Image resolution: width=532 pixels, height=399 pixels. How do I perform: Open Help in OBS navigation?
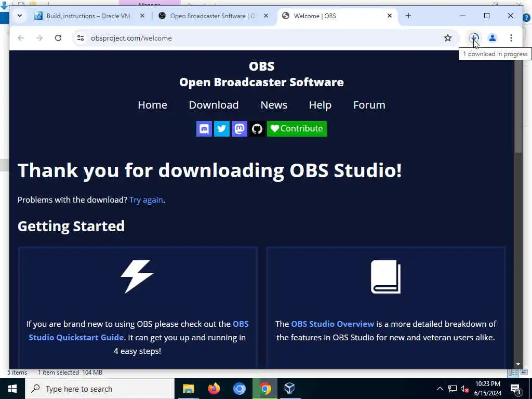[320, 105]
